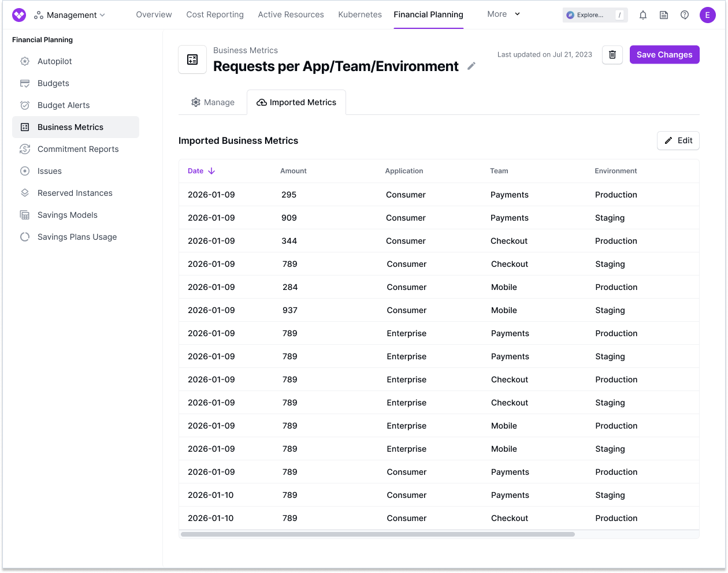The width and height of the screenshot is (728, 573).
Task: Click Save Changes button
Action: tap(664, 55)
